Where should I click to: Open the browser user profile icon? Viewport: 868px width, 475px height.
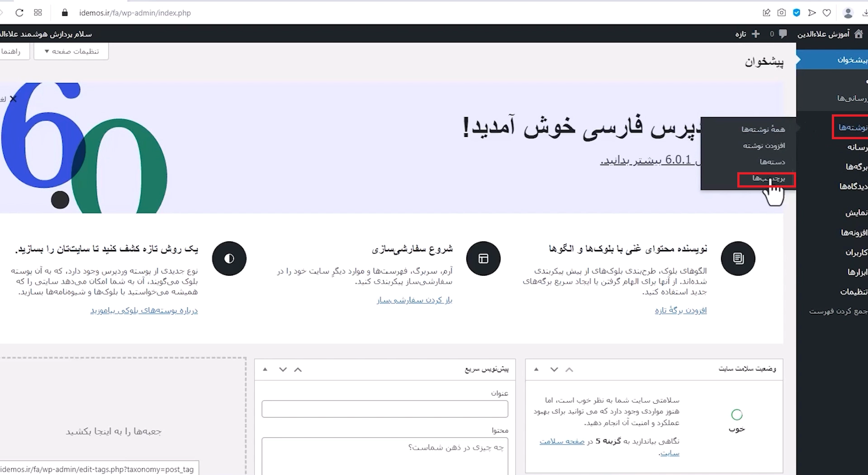848,13
